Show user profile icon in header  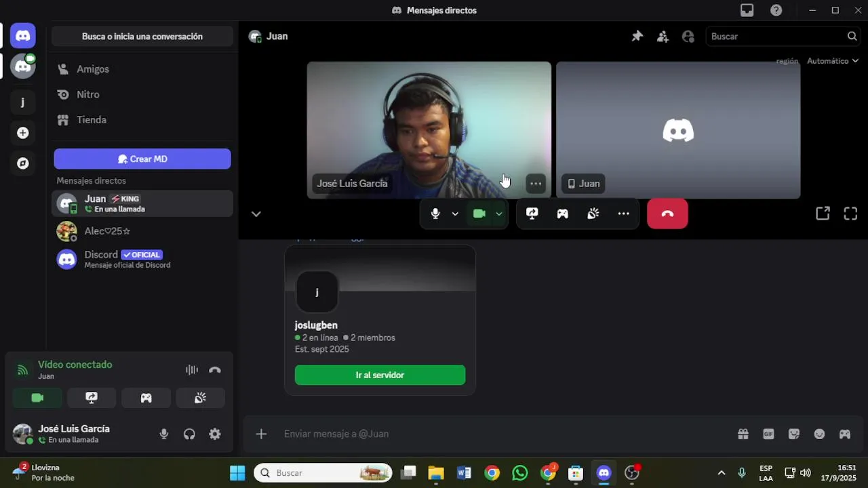coord(688,37)
